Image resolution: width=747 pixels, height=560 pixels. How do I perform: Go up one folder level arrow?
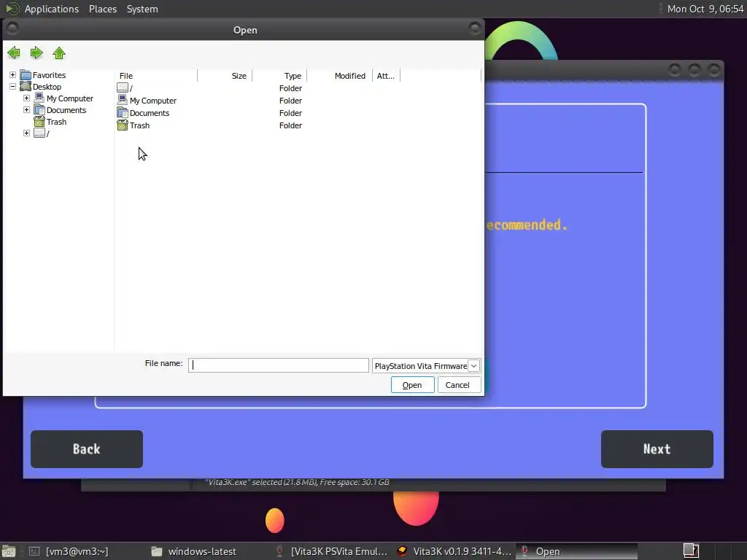click(x=59, y=52)
